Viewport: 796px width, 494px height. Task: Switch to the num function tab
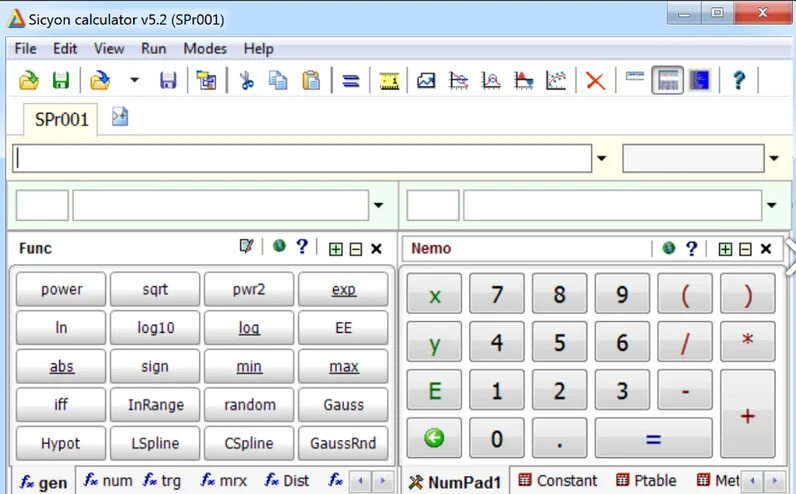tap(109, 480)
